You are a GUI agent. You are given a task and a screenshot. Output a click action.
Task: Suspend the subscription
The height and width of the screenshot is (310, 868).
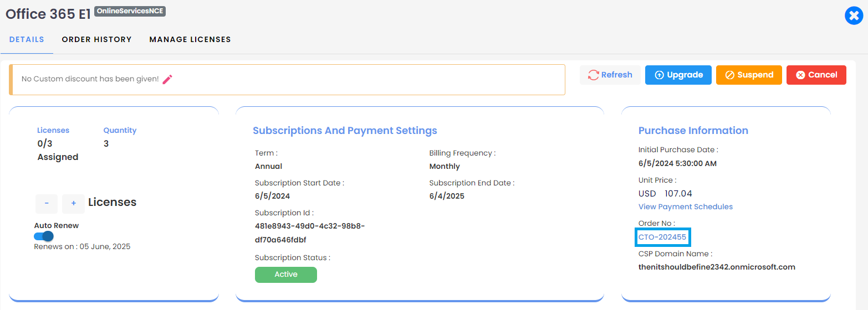coord(749,75)
